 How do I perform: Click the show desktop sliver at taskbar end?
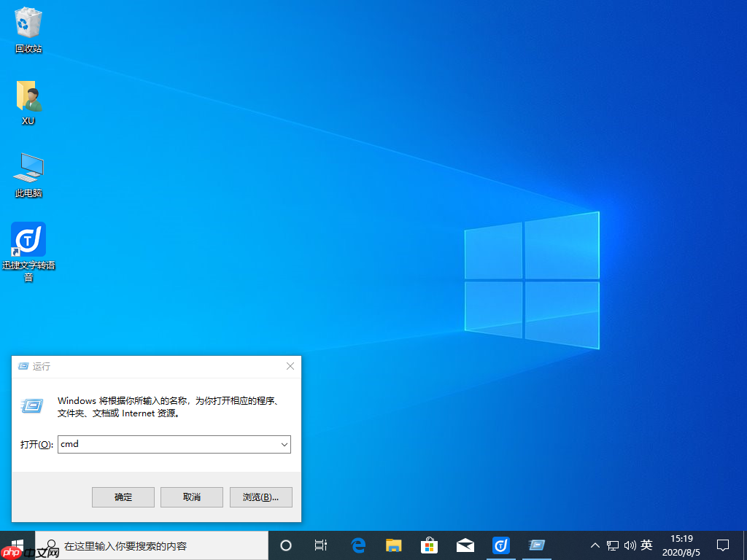(745, 545)
